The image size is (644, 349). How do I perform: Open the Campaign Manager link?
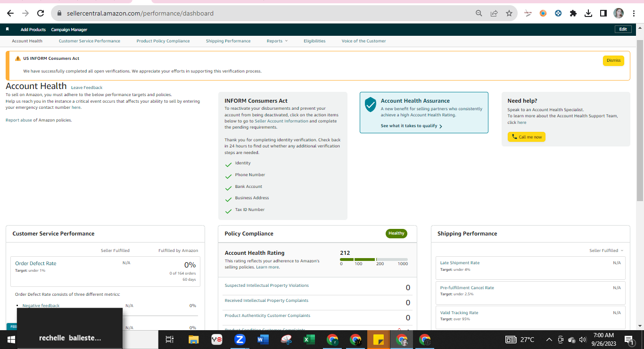tap(69, 30)
